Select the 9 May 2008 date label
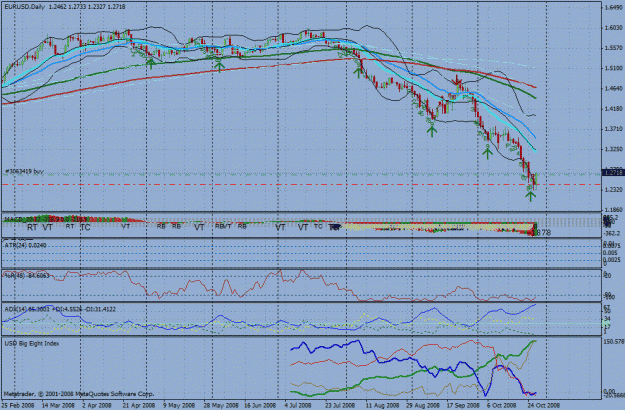The image size is (625, 410). pos(178,405)
